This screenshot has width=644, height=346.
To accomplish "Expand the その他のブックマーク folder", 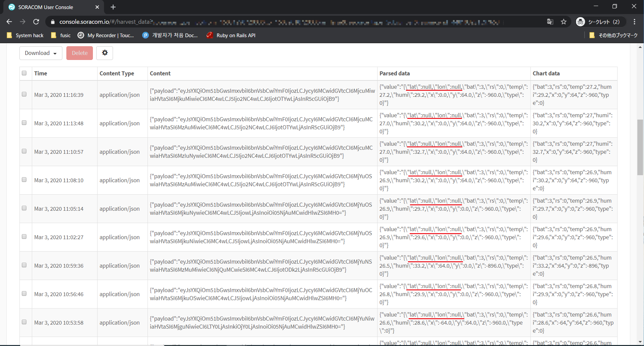I will (613, 35).
